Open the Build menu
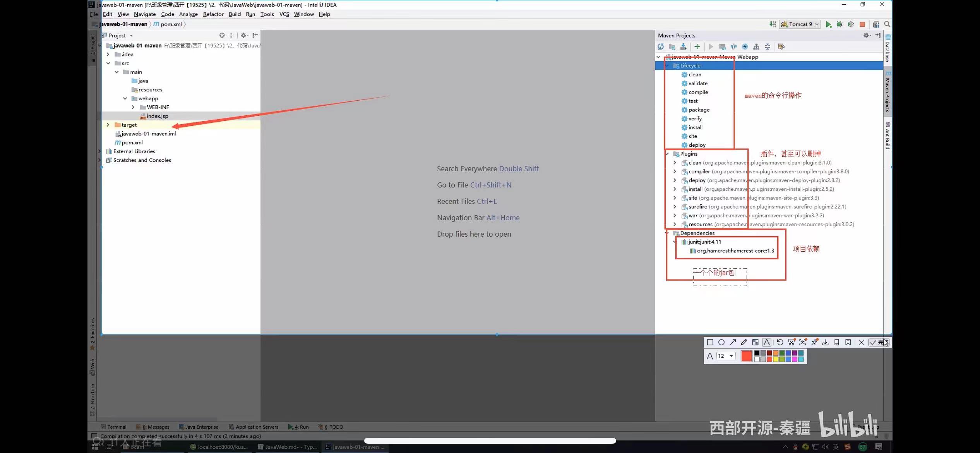980x453 pixels. pyautogui.click(x=235, y=14)
